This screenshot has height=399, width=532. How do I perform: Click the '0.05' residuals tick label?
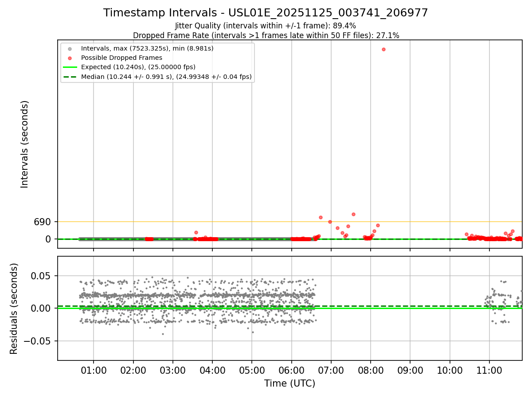pyautogui.click(x=42, y=276)
